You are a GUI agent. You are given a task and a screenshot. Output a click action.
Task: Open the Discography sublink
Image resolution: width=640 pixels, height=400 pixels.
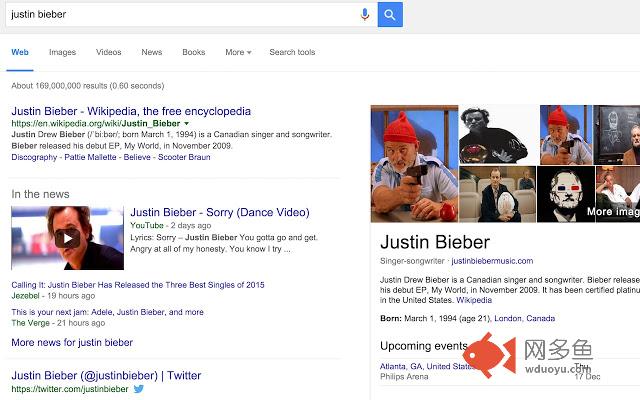[34, 157]
